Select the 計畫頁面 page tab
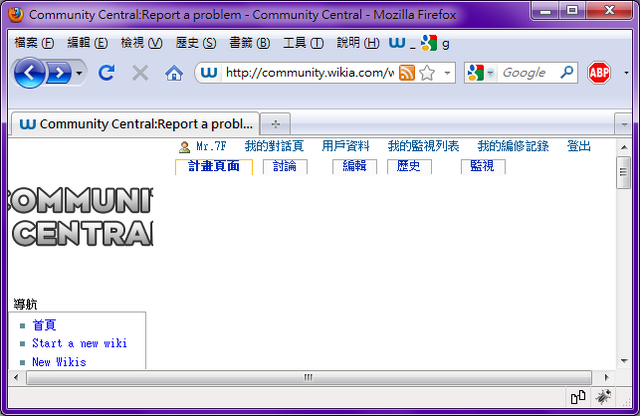 click(214, 167)
